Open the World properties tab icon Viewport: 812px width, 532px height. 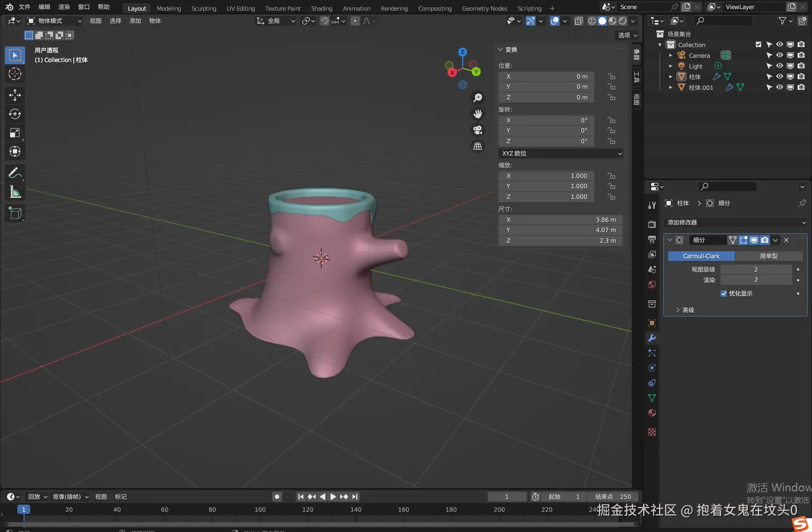652,284
